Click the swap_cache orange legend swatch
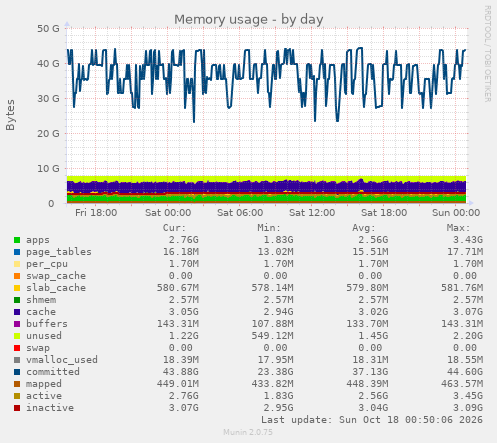 17,276
